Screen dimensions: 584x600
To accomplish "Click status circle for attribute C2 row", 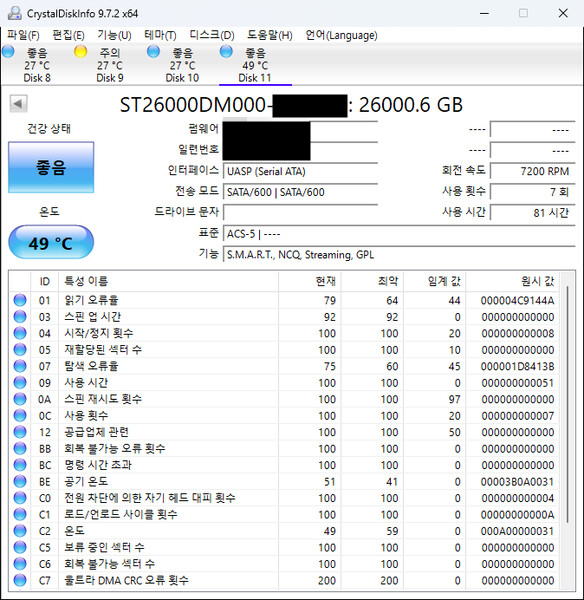I will (20, 531).
